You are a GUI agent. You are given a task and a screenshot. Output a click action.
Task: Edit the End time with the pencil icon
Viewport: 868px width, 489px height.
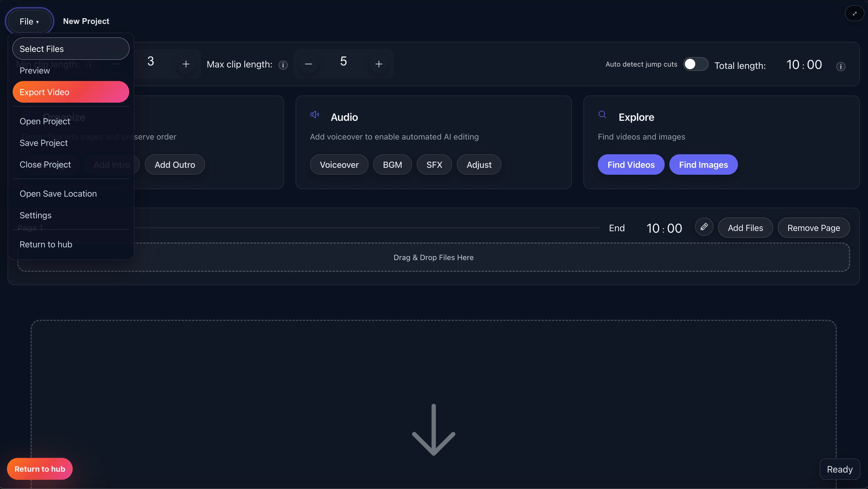pyautogui.click(x=704, y=227)
